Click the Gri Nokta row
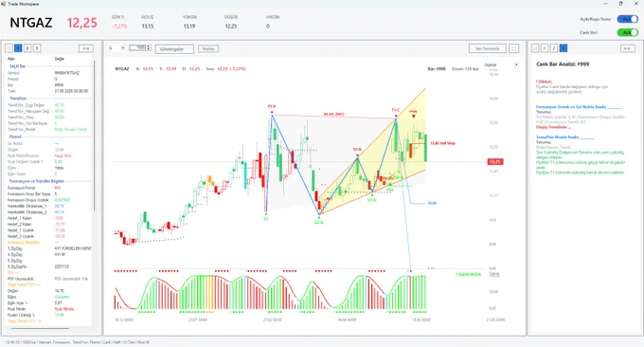This screenshot has width=644, height=347. (48, 143)
